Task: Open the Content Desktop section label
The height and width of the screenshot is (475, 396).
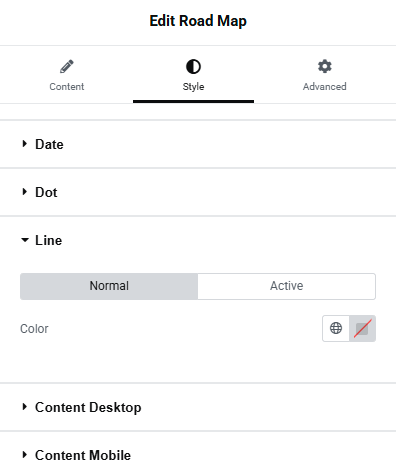Action: [88, 407]
